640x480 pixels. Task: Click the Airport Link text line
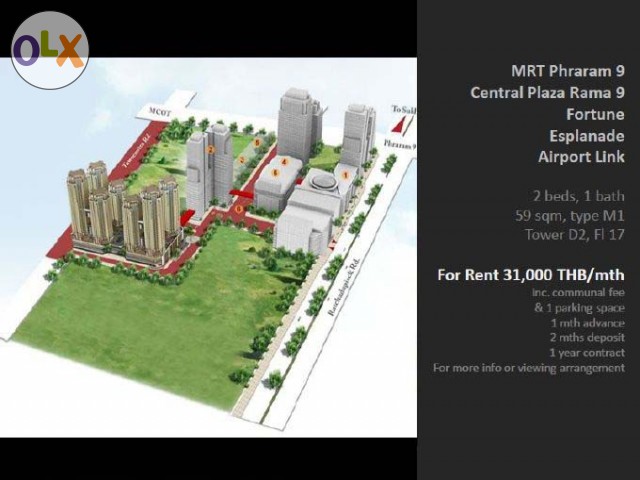pos(580,157)
